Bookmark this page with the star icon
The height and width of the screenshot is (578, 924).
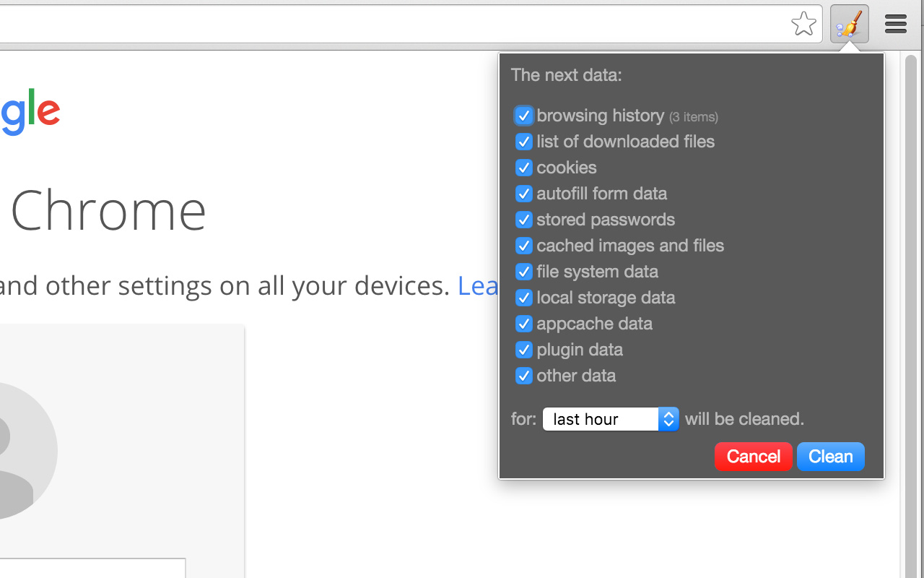click(x=803, y=24)
